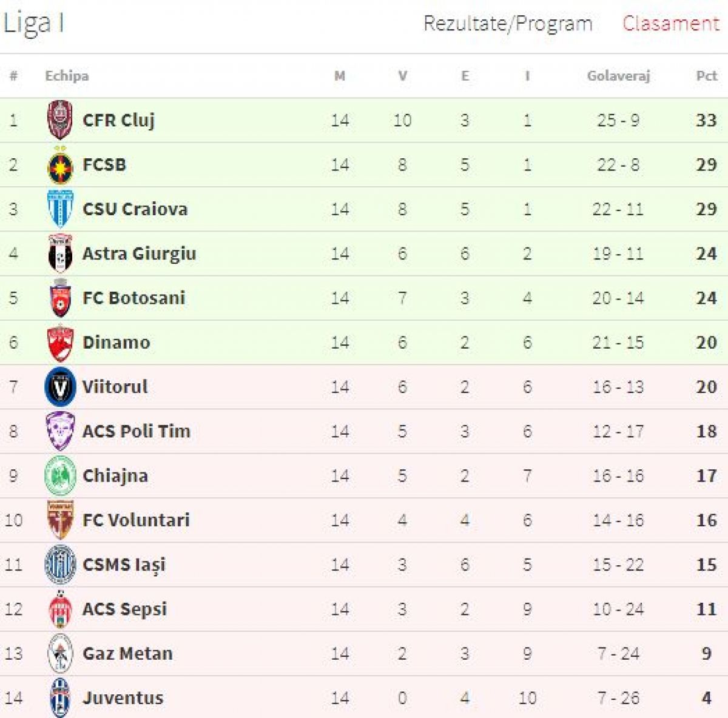Click the Viitorul circular logo
The width and height of the screenshot is (728, 718).
tap(60, 387)
